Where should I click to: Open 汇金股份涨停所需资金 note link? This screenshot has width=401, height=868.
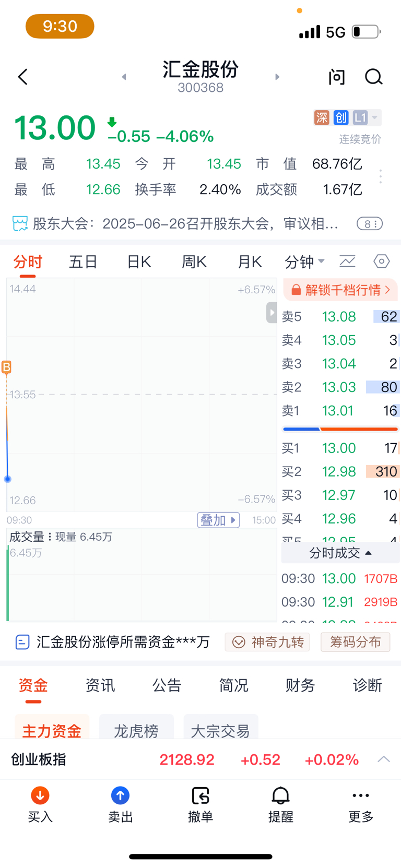coord(113,642)
